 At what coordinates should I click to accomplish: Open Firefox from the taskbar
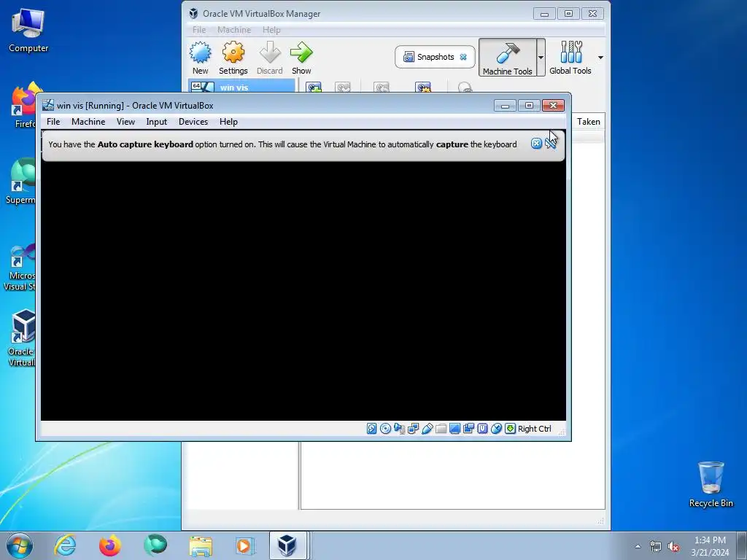109,545
